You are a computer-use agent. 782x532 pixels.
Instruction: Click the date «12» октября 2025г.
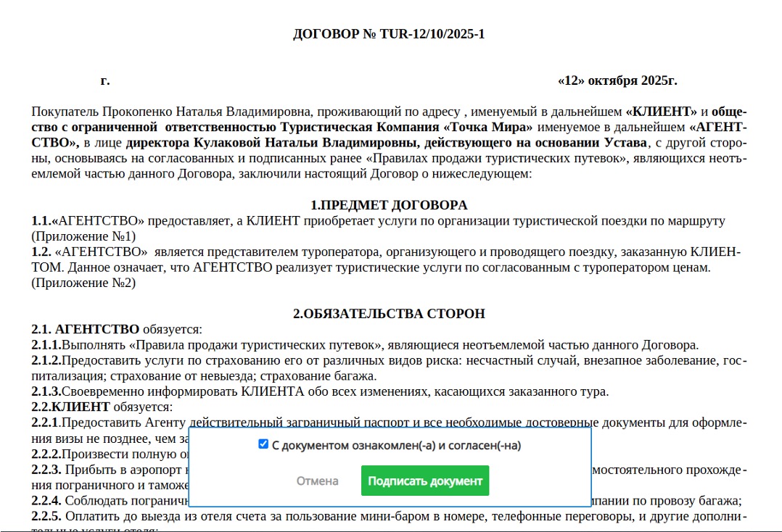click(x=617, y=80)
